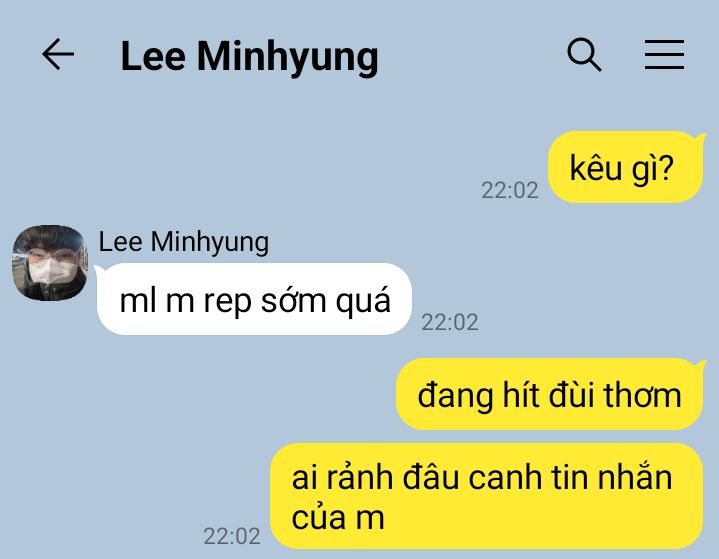Open the hamburger menu icon
Viewport: 719px width, 559px height.
664,55
